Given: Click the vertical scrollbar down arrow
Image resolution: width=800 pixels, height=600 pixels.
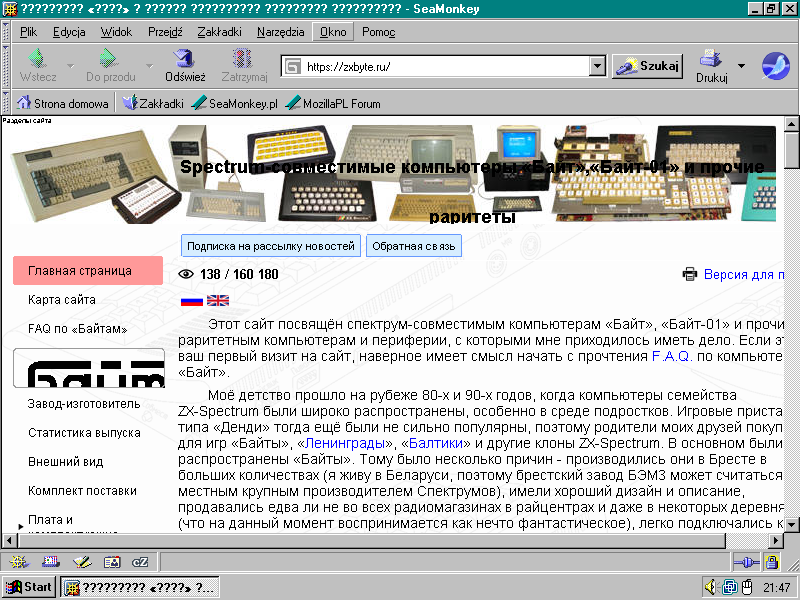Looking at the screenshot, I should (x=792, y=524).
